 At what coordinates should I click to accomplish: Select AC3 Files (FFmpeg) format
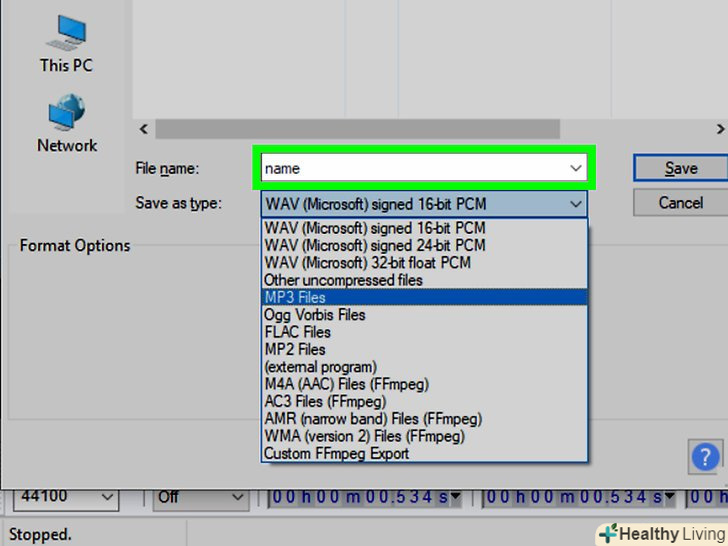pos(424,401)
